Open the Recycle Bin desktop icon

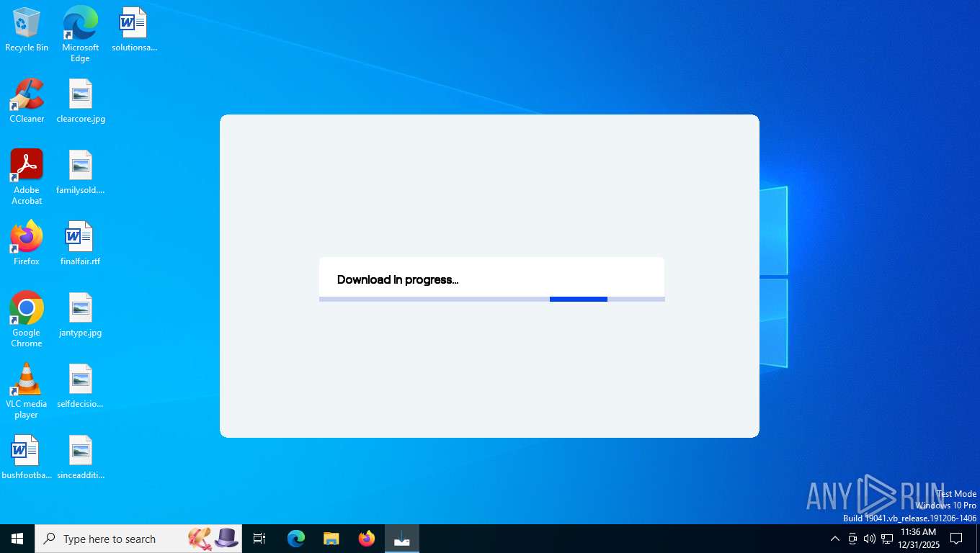tap(27, 30)
